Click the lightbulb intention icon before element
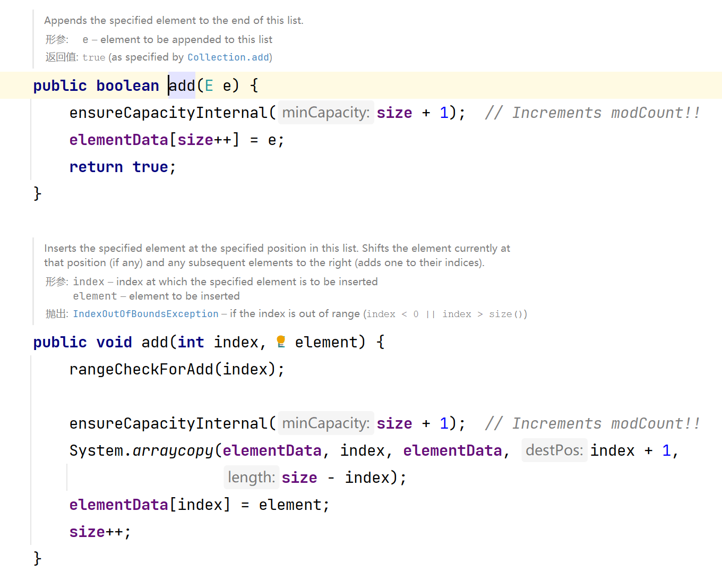Image resolution: width=722 pixels, height=588 pixels. coord(281,342)
